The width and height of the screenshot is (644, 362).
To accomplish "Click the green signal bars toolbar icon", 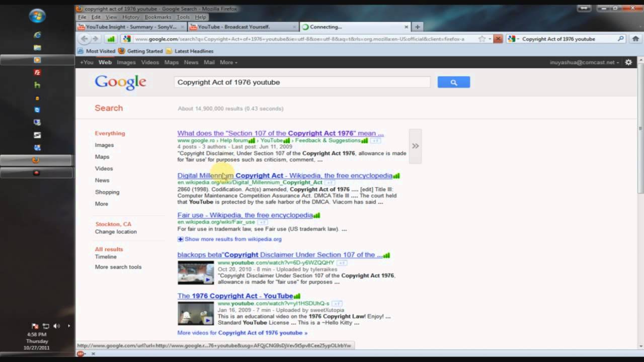I will (x=111, y=39).
